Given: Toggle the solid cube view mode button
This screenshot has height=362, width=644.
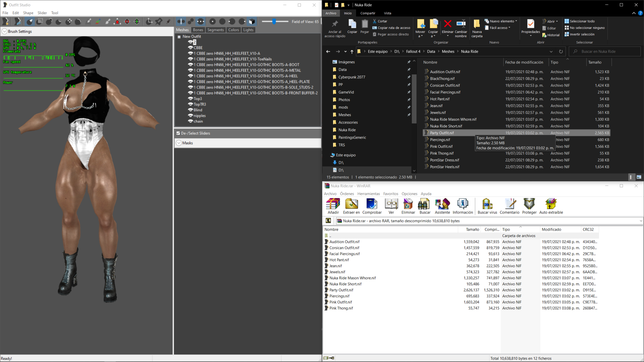Looking at the screenshot, I should pyautogui.click(x=252, y=21).
